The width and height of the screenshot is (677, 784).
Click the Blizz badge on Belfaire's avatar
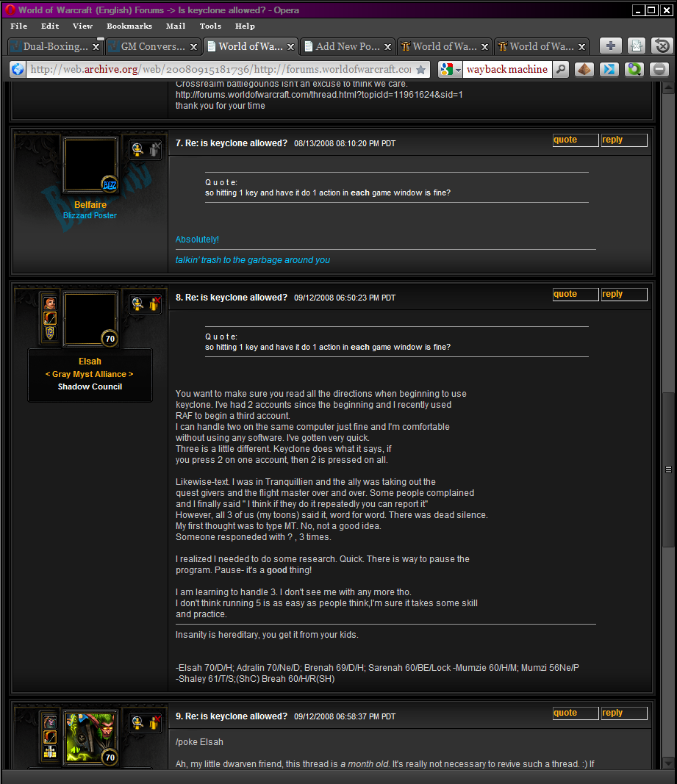click(110, 184)
